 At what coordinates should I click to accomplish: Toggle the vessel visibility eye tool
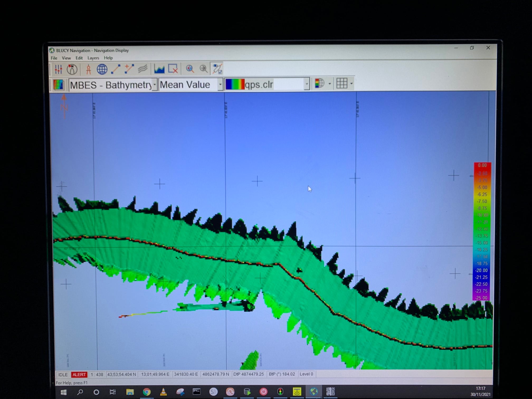[x=217, y=69]
